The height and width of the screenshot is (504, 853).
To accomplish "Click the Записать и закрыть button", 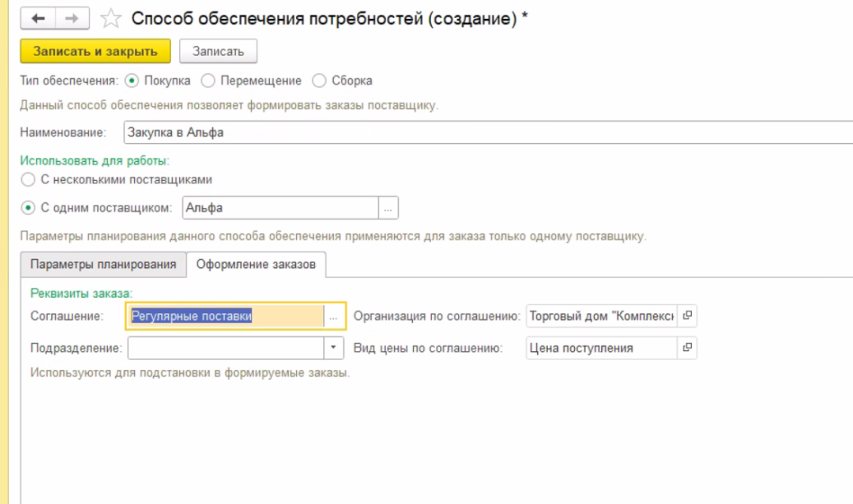I will coord(95,51).
